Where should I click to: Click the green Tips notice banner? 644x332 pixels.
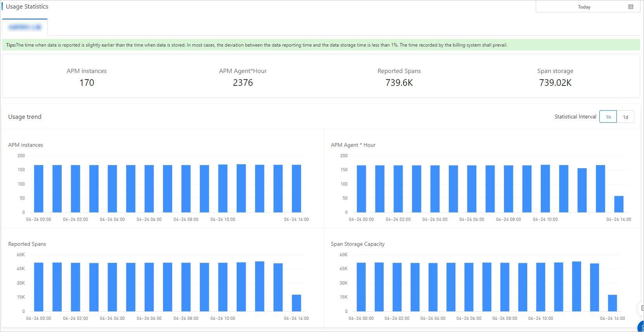point(321,45)
